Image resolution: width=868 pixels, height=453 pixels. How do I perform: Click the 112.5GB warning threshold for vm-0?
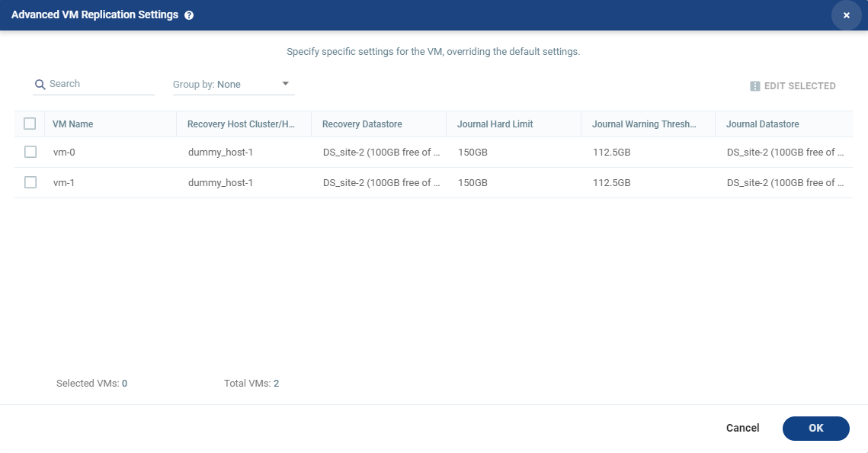(611, 153)
